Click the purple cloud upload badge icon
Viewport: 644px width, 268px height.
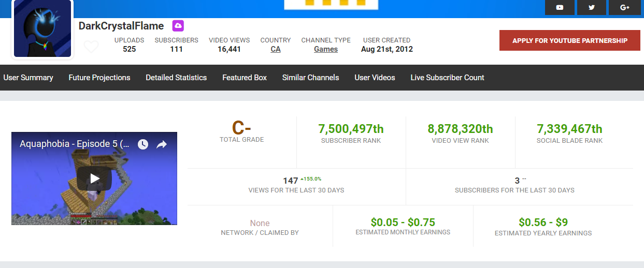point(178,26)
